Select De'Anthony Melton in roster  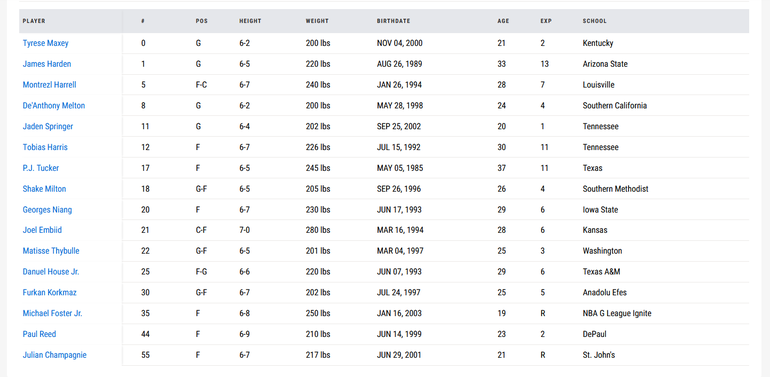(x=54, y=106)
